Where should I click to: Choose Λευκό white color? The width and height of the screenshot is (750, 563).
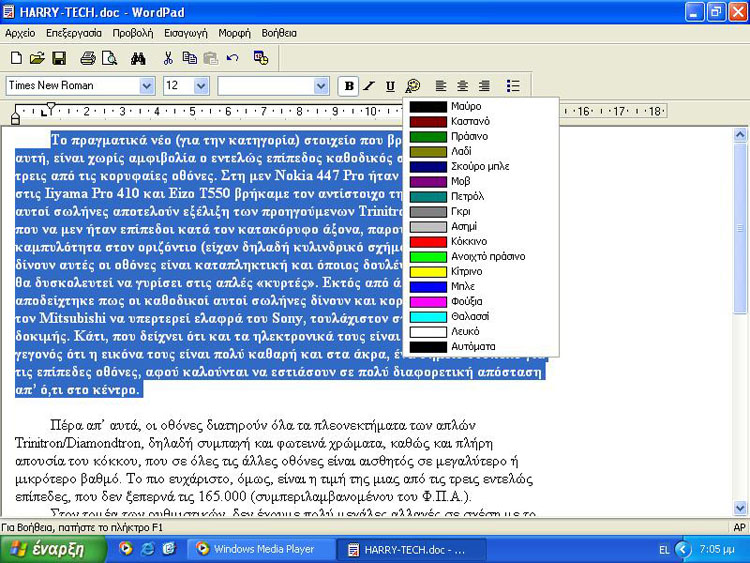pyautogui.click(x=481, y=331)
